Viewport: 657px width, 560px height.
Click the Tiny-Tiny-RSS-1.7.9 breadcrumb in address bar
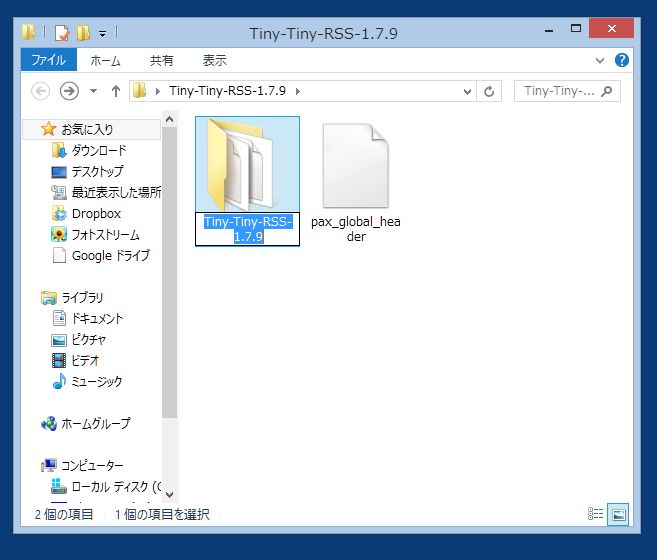tap(228, 91)
